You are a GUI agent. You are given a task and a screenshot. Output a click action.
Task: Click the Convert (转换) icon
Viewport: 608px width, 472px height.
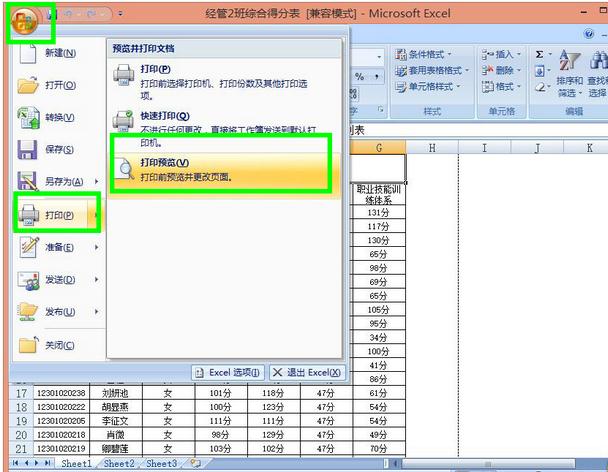pyautogui.click(x=29, y=118)
